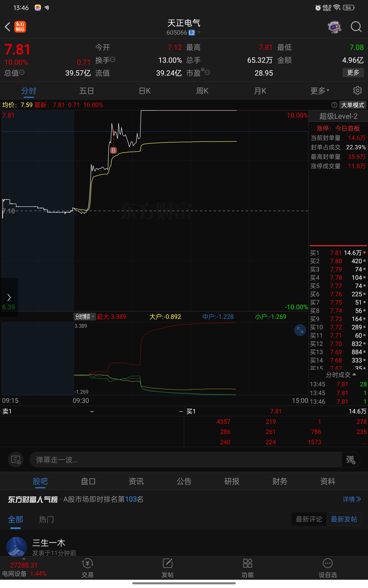
Task: Tap the search magnifier icon
Action: (356, 27)
